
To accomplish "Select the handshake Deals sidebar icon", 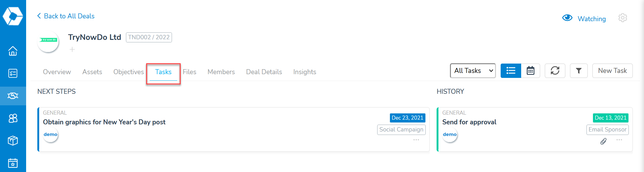I will [13, 96].
